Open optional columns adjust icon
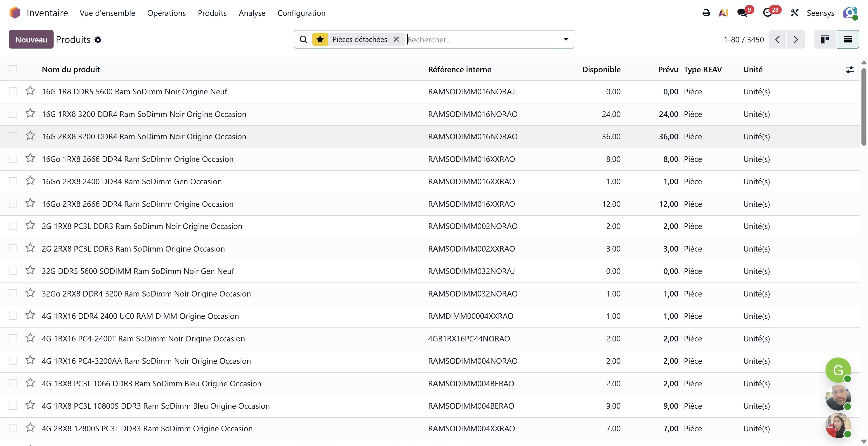This screenshot has width=868, height=446. (849, 70)
